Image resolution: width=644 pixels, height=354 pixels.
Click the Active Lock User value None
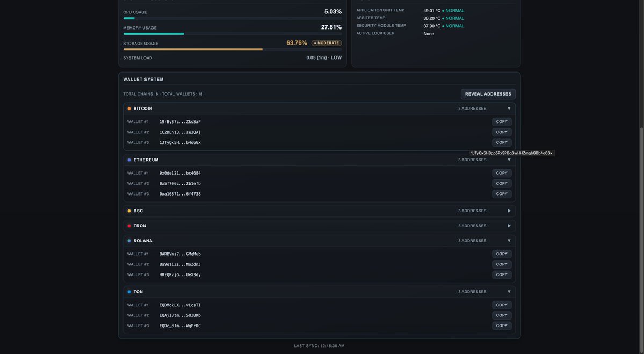429,34
